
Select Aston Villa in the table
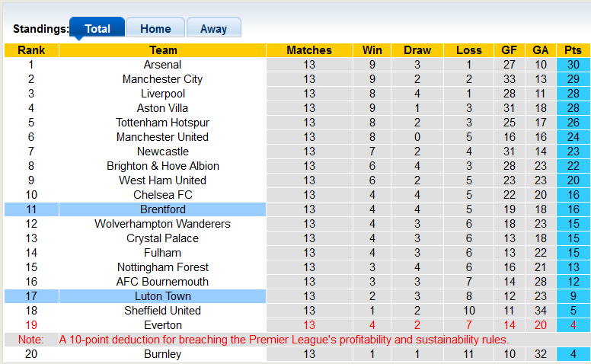tap(162, 108)
